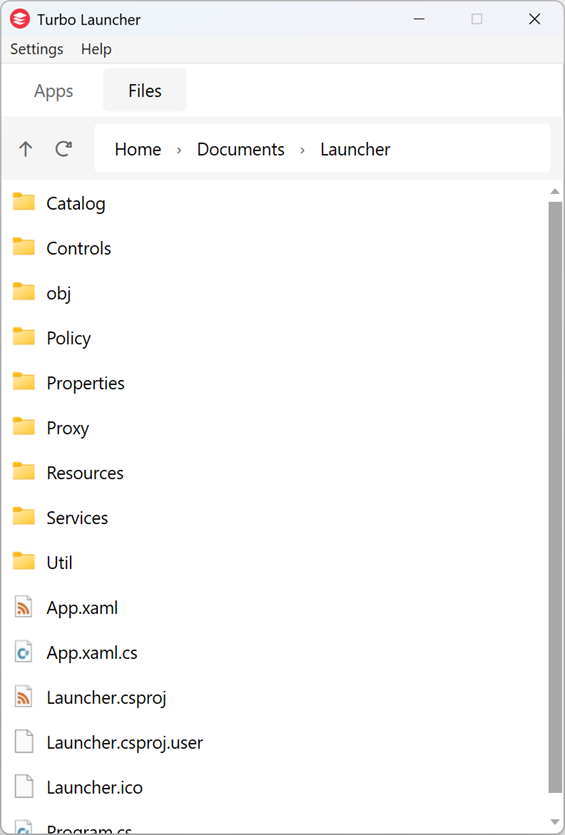Close the Turbo Launcher window
The height and width of the screenshot is (835, 565).
[x=535, y=19]
